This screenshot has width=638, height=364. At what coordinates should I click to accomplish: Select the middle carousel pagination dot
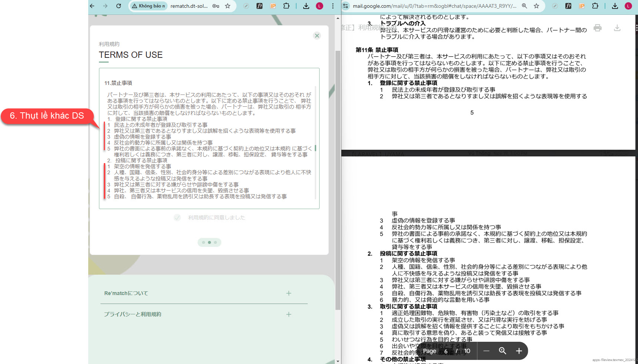[209, 242]
